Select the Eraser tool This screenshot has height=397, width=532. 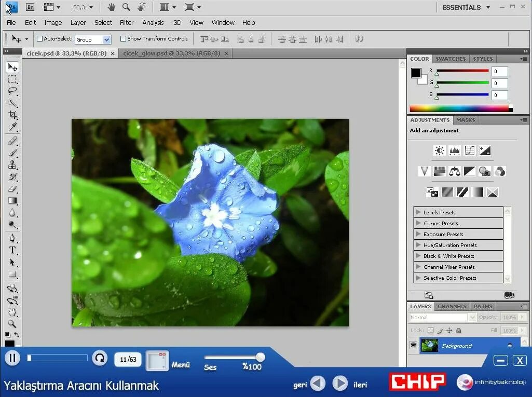pos(12,189)
